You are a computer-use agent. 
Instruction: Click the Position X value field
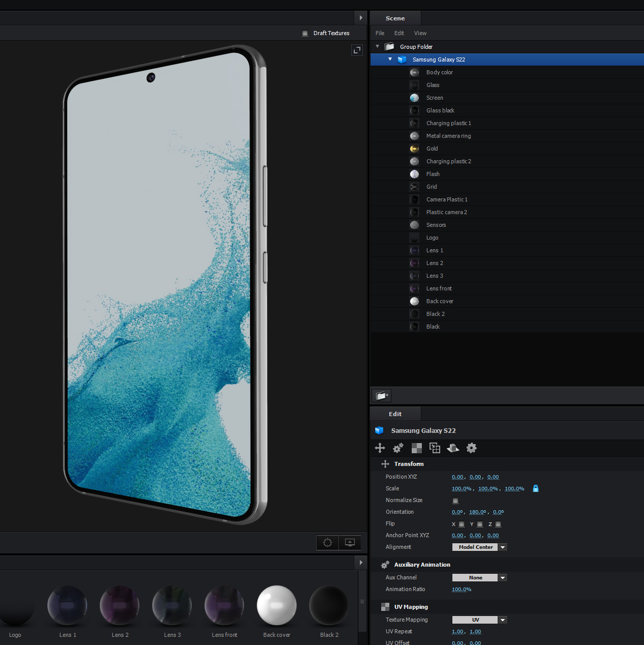[x=457, y=477]
